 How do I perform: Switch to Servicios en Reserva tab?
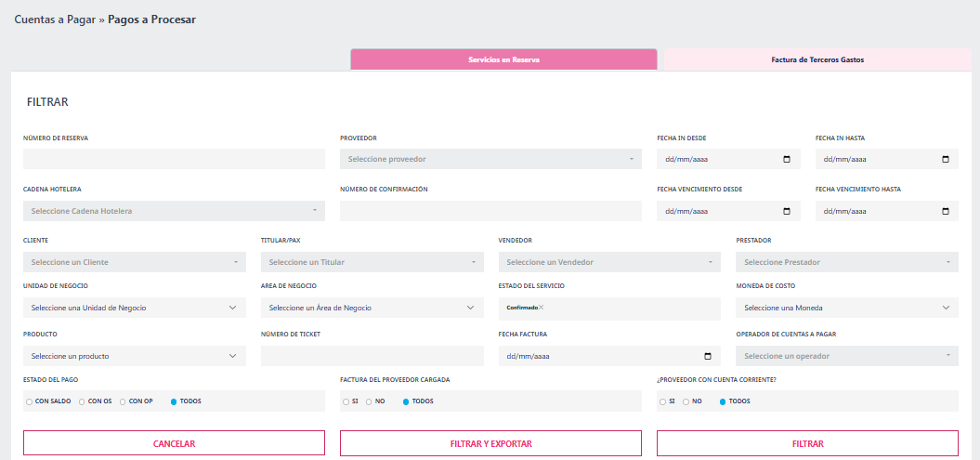[x=503, y=60]
